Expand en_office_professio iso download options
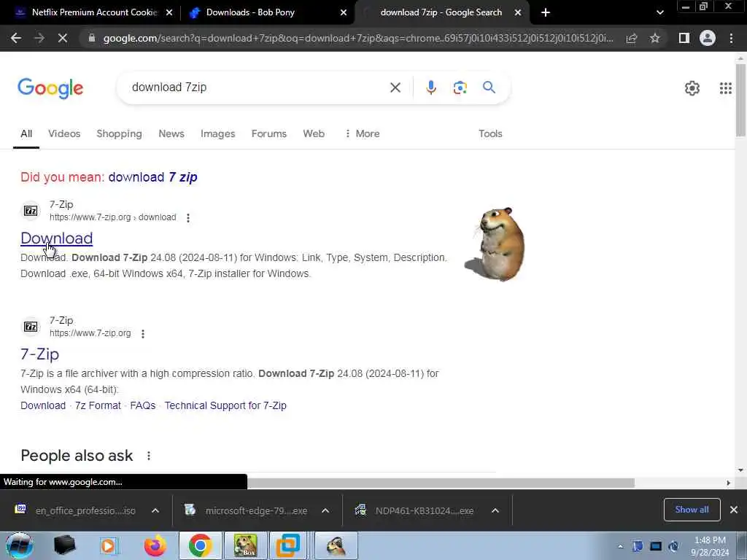 coord(155,510)
